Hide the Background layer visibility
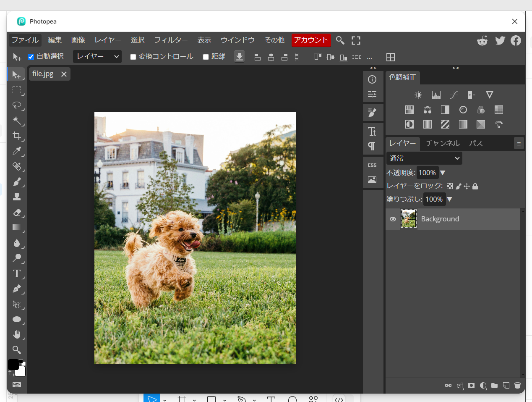This screenshot has width=532, height=402. coord(393,219)
